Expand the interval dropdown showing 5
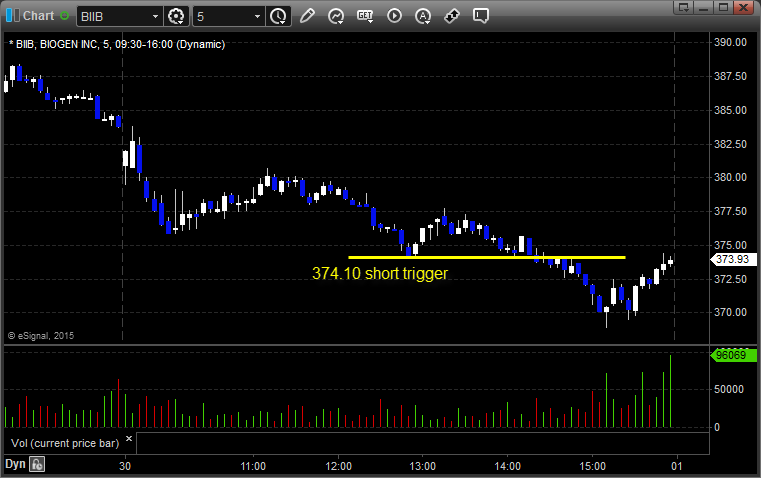Viewport: 761px width, 478px height. tap(257, 16)
